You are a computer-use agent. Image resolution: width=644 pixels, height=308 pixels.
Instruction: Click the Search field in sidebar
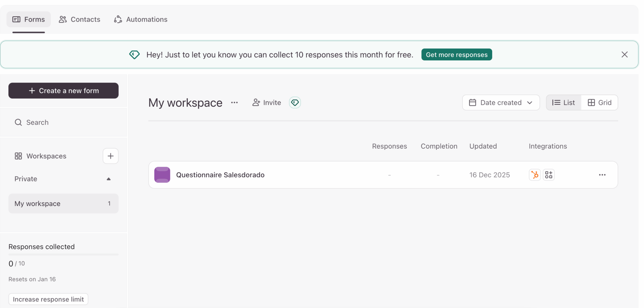(x=64, y=122)
